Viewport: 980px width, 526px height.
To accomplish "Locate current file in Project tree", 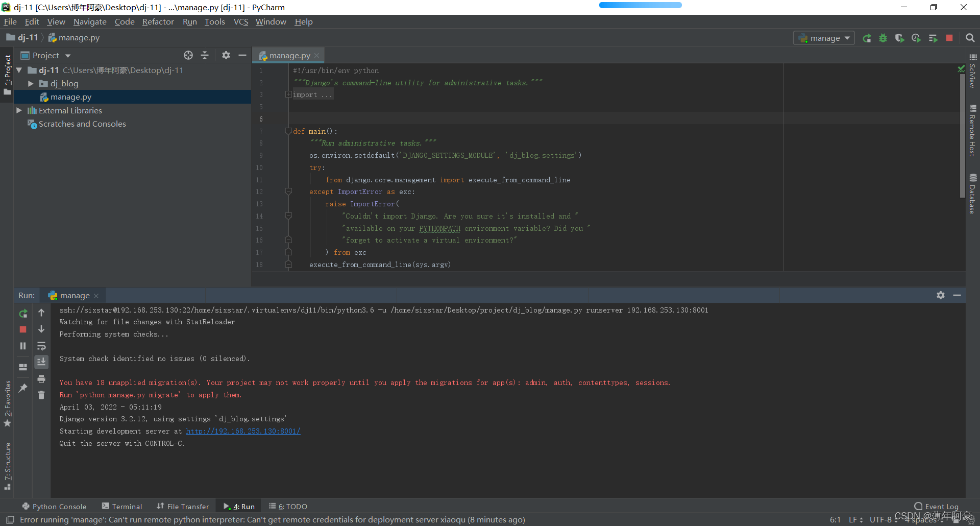I will (x=188, y=55).
